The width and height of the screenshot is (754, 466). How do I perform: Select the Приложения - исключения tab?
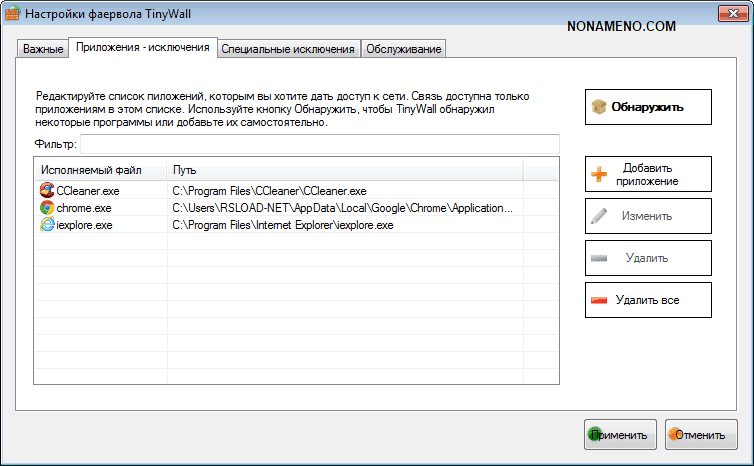[x=142, y=47]
